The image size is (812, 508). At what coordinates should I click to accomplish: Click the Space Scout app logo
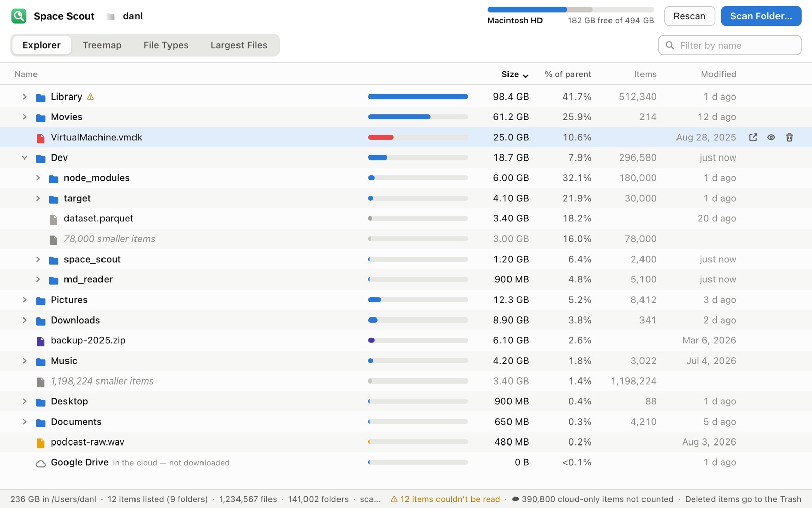pyautogui.click(x=19, y=16)
